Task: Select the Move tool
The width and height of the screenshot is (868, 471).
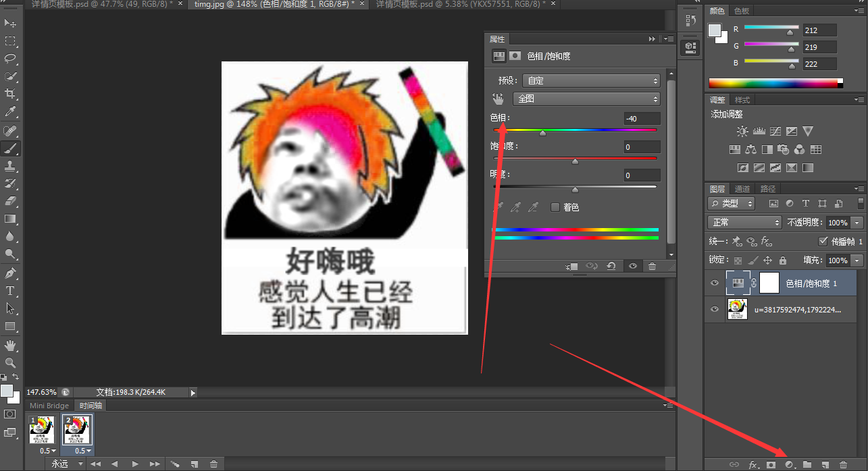Action: (10, 24)
